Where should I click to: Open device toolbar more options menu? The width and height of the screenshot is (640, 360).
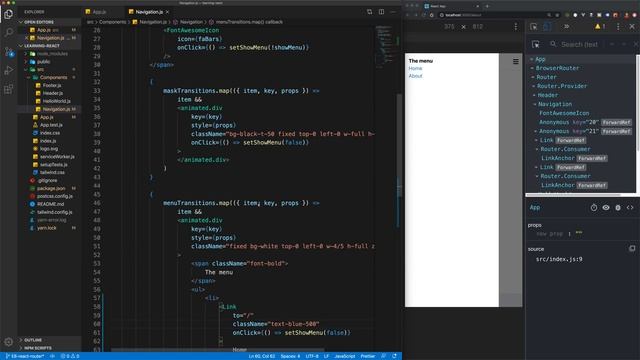coord(516,27)
